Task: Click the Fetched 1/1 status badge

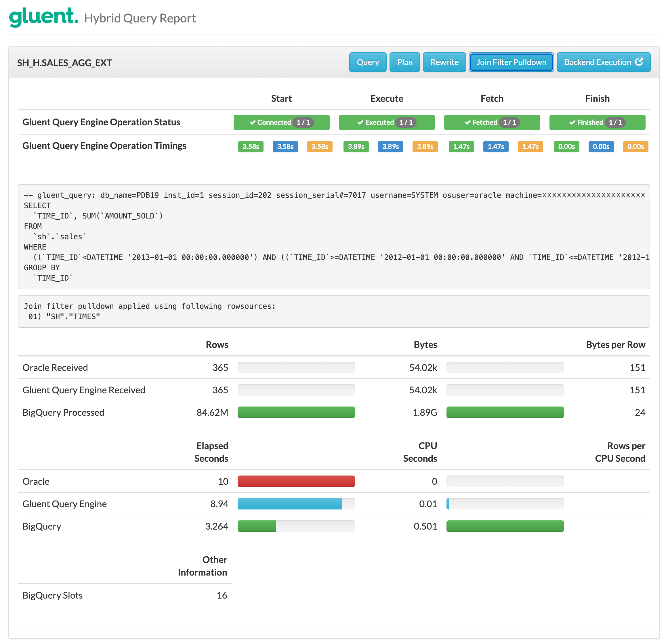Action: (492, 122)
